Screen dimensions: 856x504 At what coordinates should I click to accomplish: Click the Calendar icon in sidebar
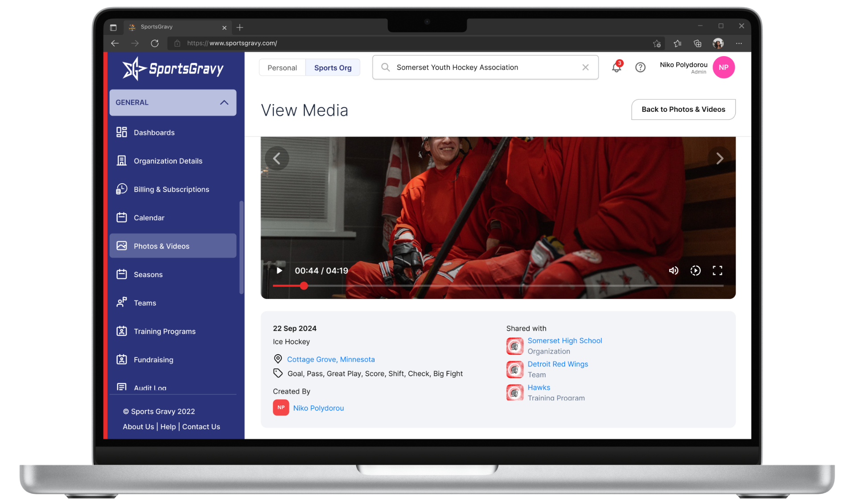[x=121, y=217]
